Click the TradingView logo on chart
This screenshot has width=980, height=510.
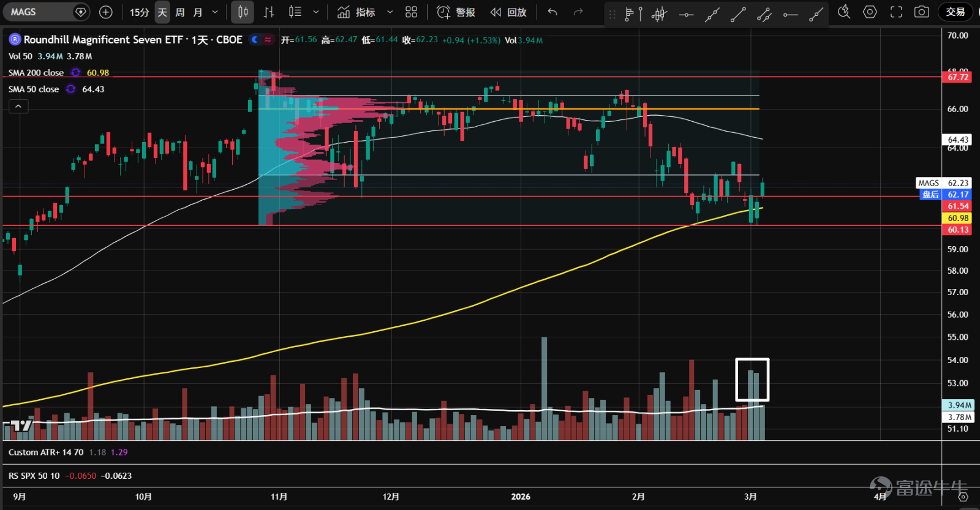coord(20,426)
